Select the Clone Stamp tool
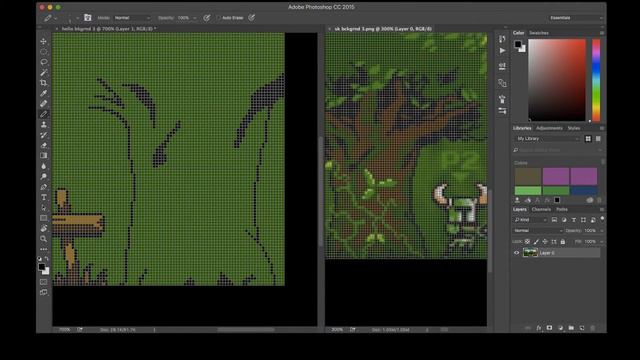 [x=44, y=124]
